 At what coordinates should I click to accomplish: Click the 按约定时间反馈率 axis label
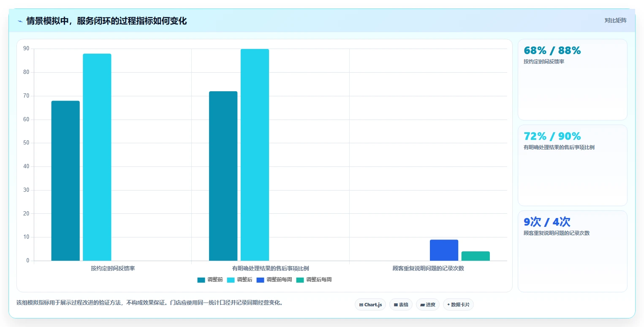[113, 268]
